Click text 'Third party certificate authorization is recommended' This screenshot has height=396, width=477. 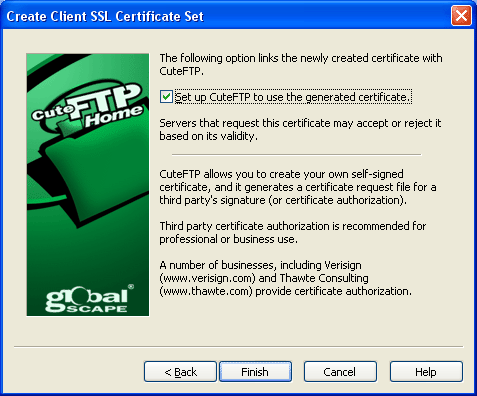point(284,226)
